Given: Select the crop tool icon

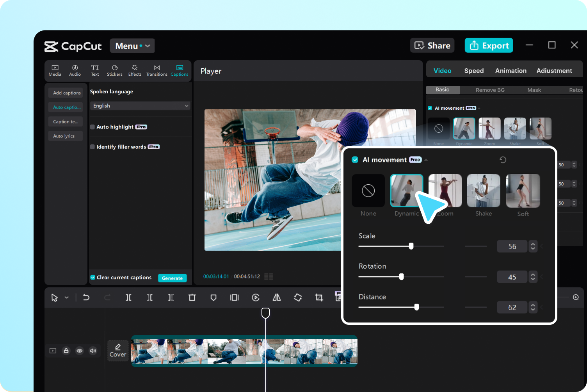Looking at the screenshot, I should tap(319, 298).
